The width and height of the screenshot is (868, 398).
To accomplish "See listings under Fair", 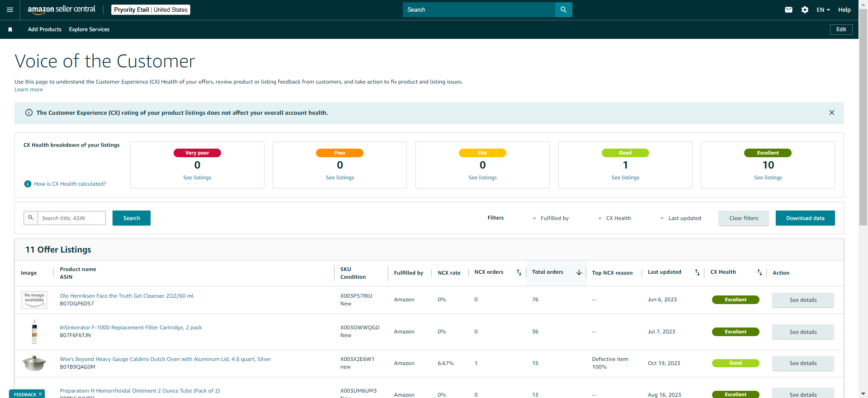I will [x=482, y=178].
